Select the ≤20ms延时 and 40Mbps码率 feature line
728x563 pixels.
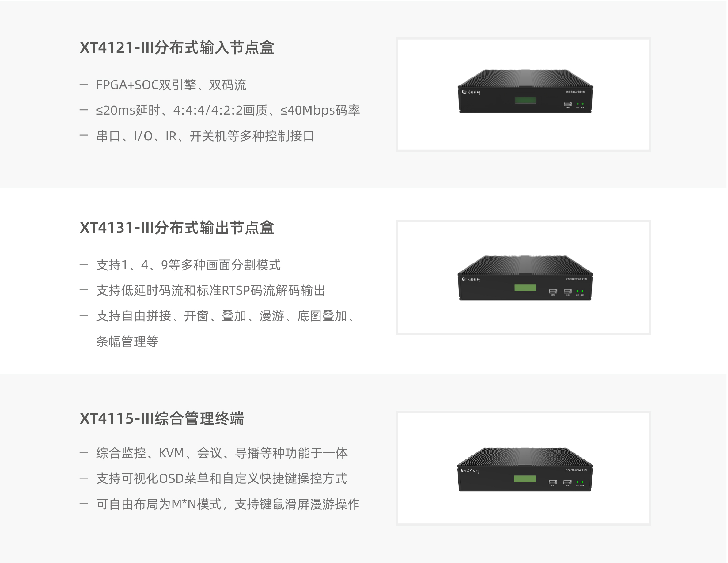[x=228, y=110]
